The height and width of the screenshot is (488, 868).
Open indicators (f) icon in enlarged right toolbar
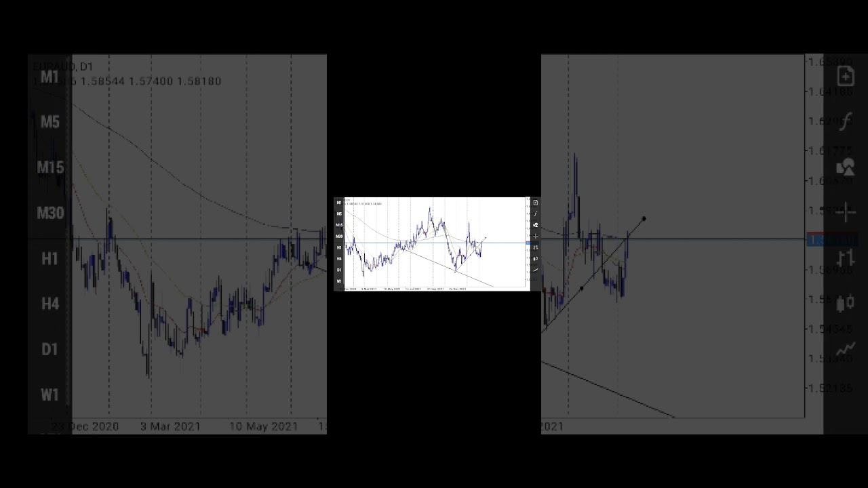click(845, 122)
